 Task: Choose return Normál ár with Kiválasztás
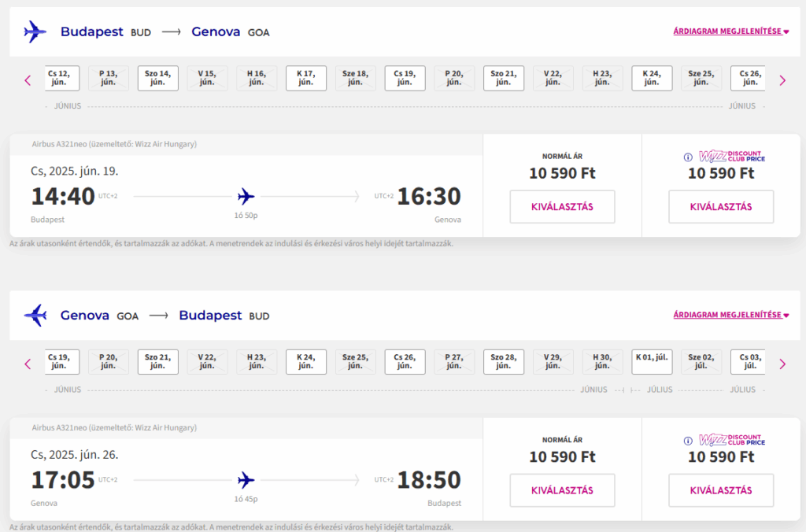click(562, 490)
